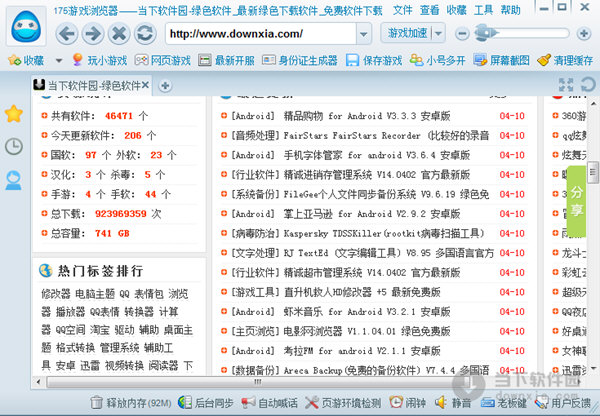
Task: Click the 迅雷 tag
Action: (90, 365)
